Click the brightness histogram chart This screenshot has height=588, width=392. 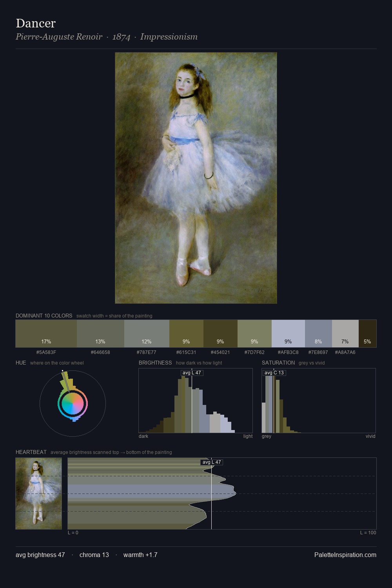click(x=196, y=401)
